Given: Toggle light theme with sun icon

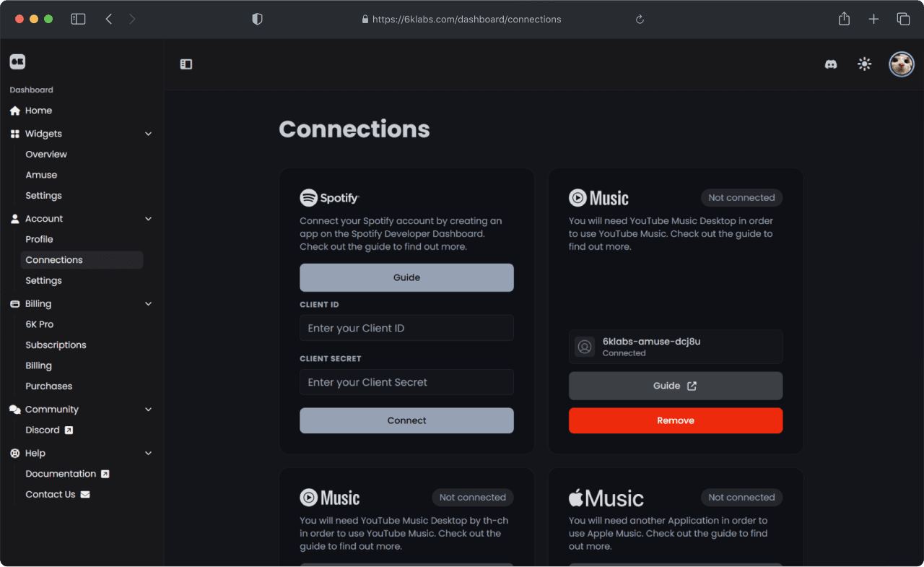Looking at the screenshot, I should pyautogui.click(x=864, y=64).
